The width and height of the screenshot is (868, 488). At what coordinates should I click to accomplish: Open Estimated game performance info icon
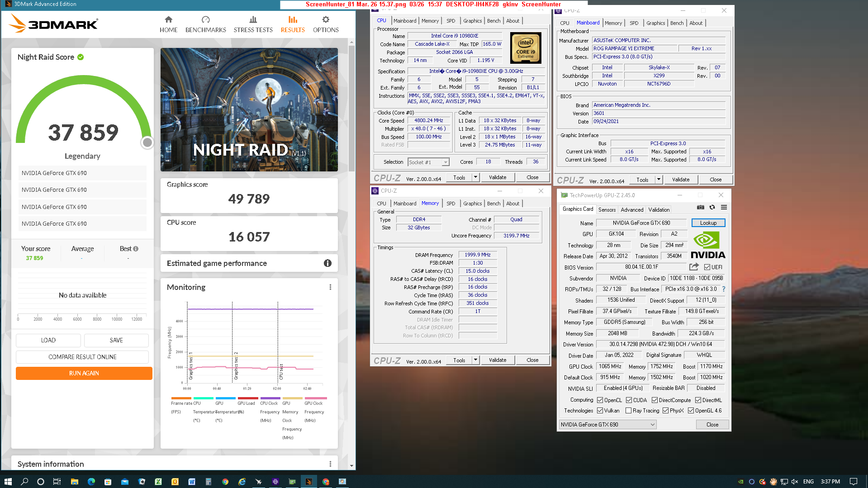(327, 263)
